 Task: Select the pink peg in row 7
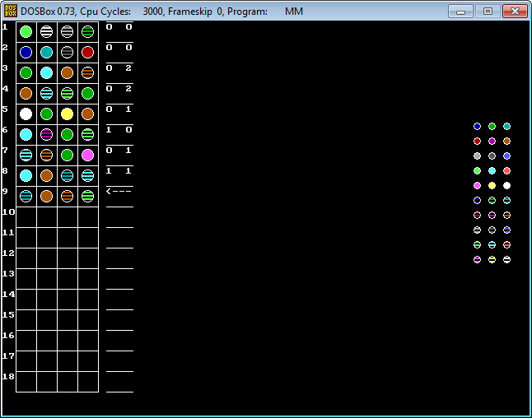pos(88,155)
